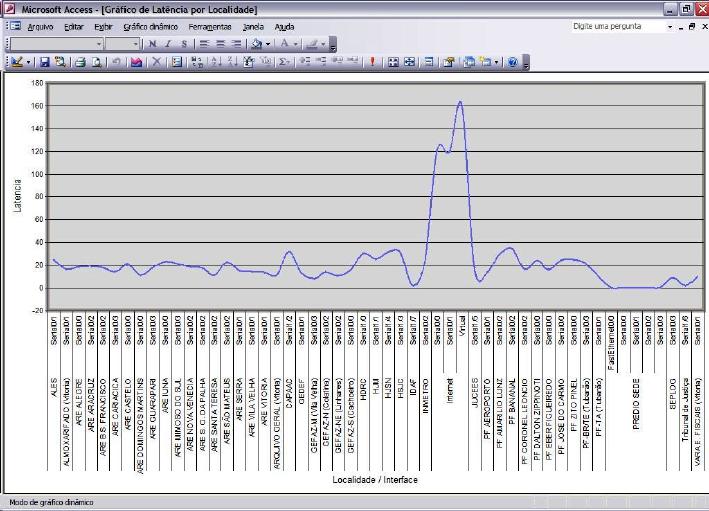The width and height of the screenshot is (709, 511).
Task: Expand the line color dropdown arrow
Action: coord(323,44)
